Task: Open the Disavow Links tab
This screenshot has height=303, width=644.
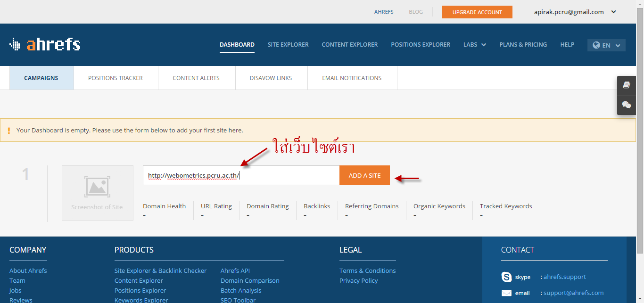Action: point(271,78)
